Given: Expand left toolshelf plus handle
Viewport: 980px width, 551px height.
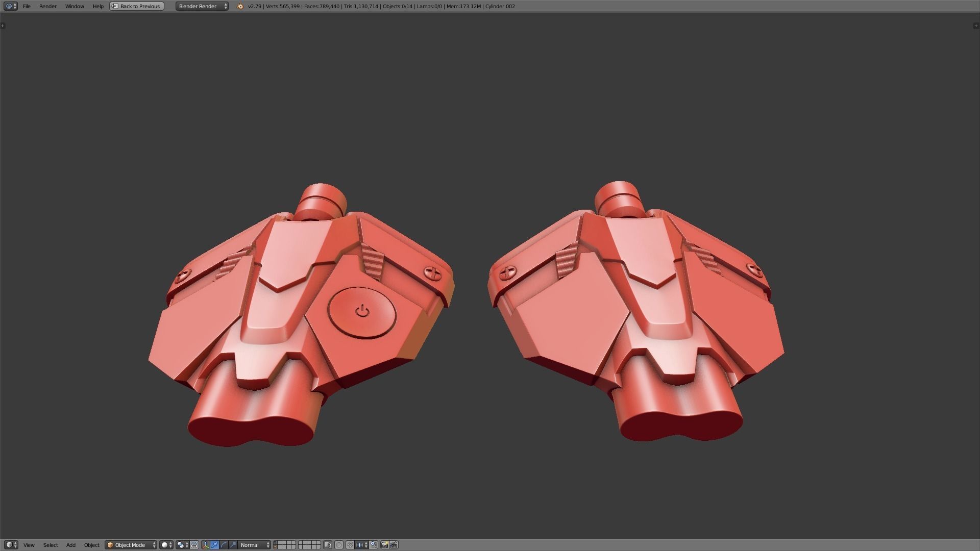Looking at the screenshot, I should point(3,26).
